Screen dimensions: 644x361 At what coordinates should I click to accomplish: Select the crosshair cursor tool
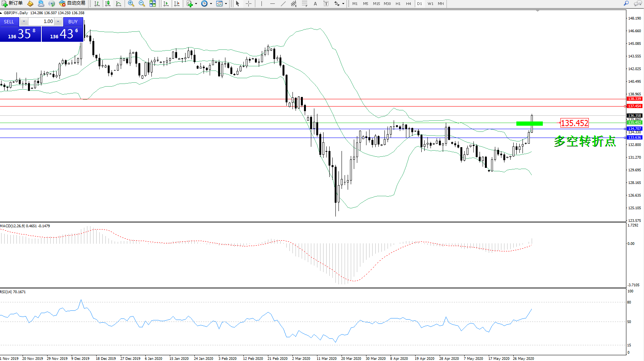pos(248,3)
